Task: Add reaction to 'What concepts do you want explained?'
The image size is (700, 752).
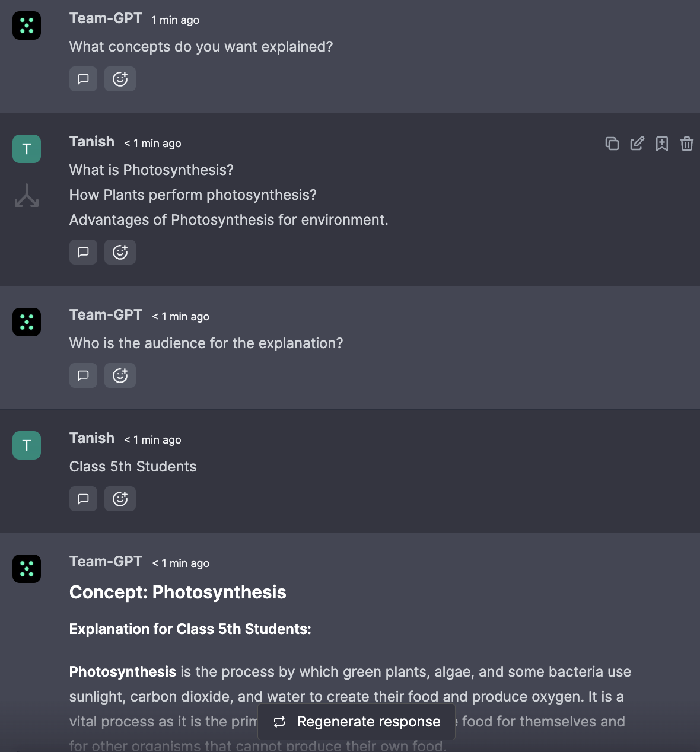Action: click(x=120, y=79)
